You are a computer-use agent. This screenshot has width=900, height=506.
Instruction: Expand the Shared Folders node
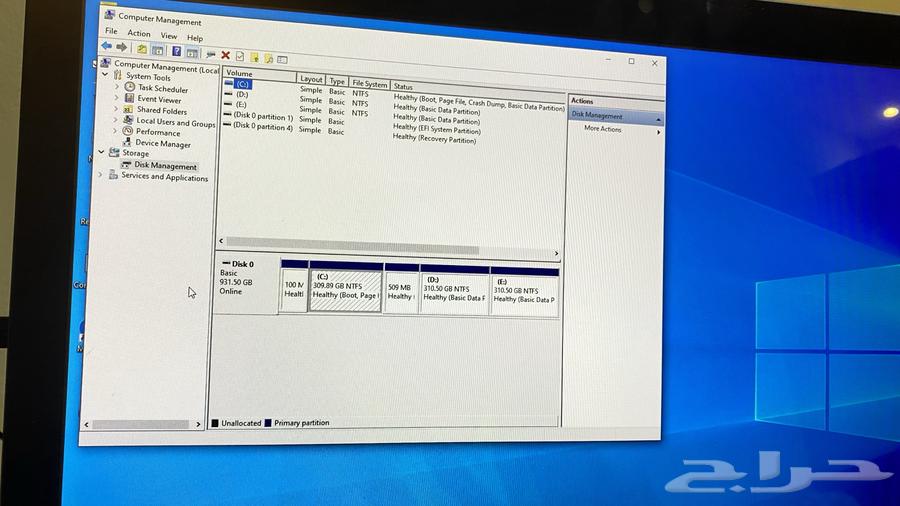116,110
